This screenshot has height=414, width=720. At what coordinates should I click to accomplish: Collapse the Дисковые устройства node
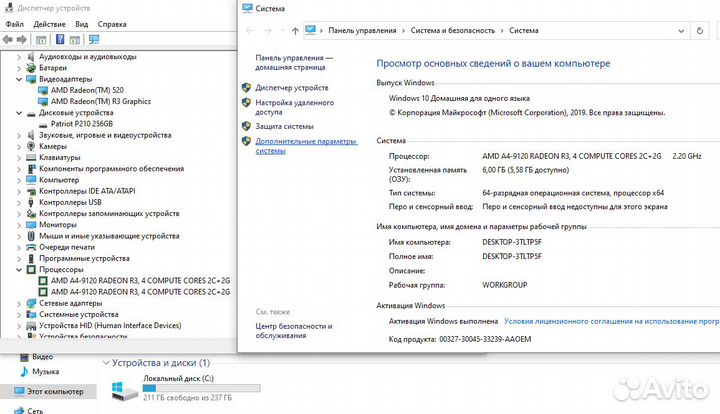tap(19, 113)
